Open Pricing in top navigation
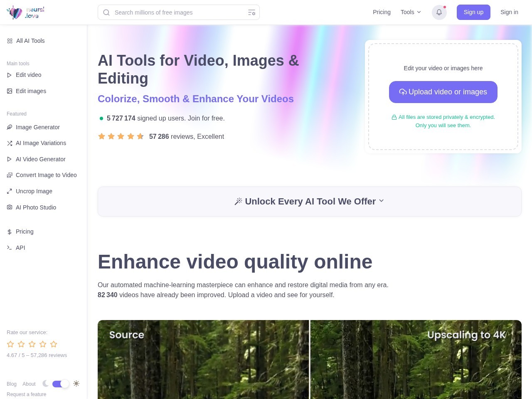Viewport: 532px width, 399px height. 382,12
